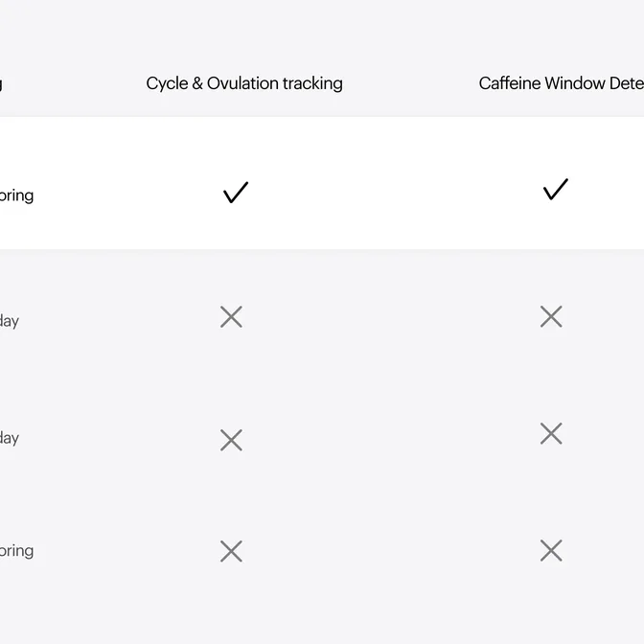Viewport: 644px width, 644px height.
Task: Click the bottom X in Caffeine Window column
Action: (551, 551)
